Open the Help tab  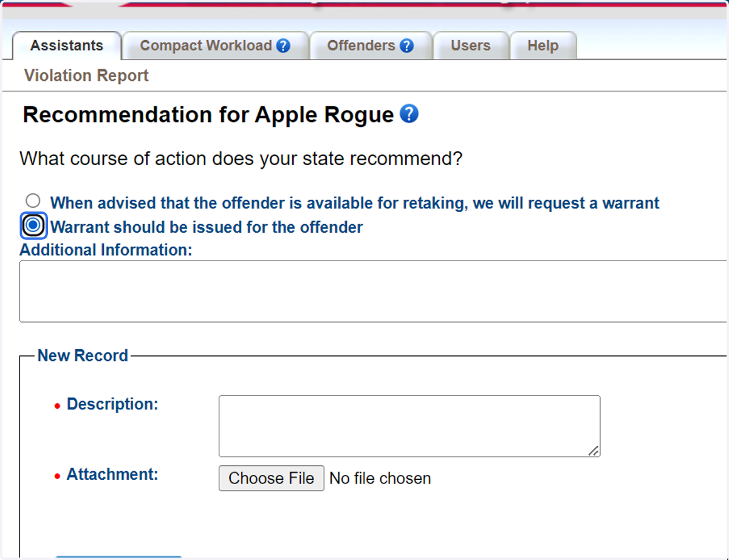click(543, 46)
